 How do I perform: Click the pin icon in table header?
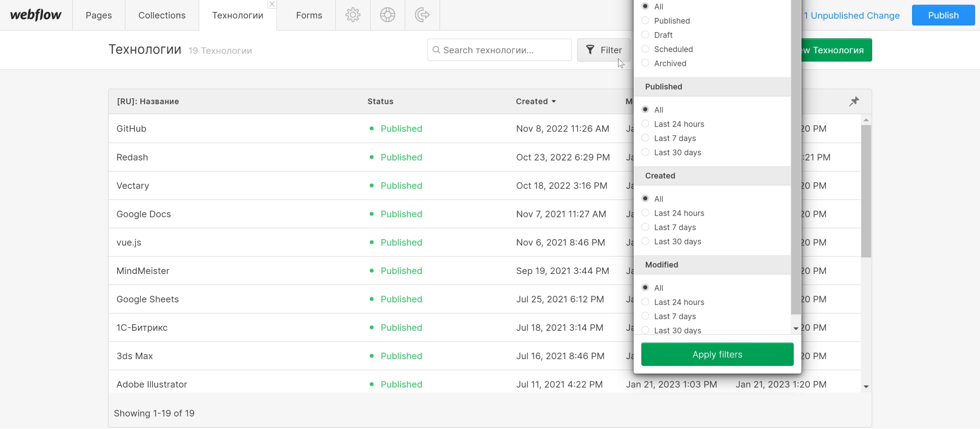tap(854, 101)
